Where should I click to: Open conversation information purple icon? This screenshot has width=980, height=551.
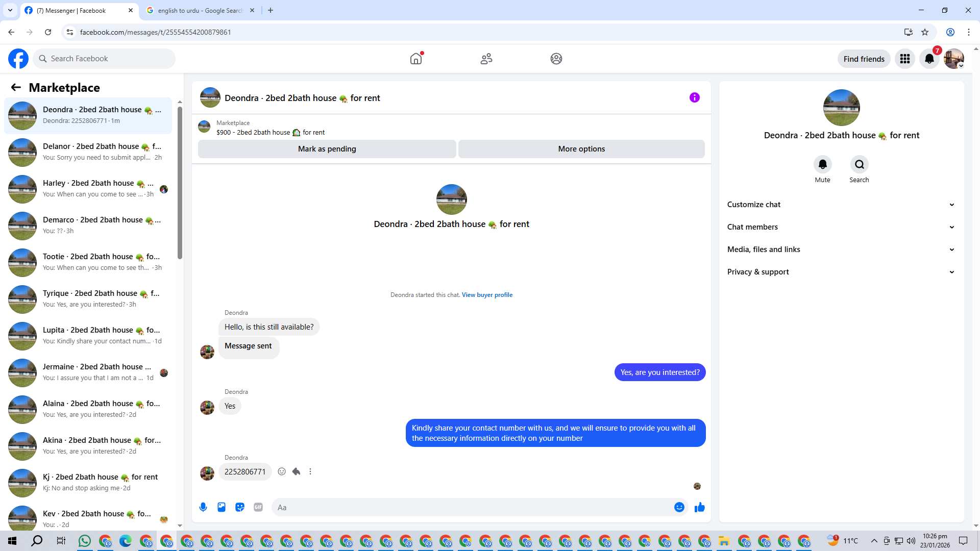click(694, 97)
